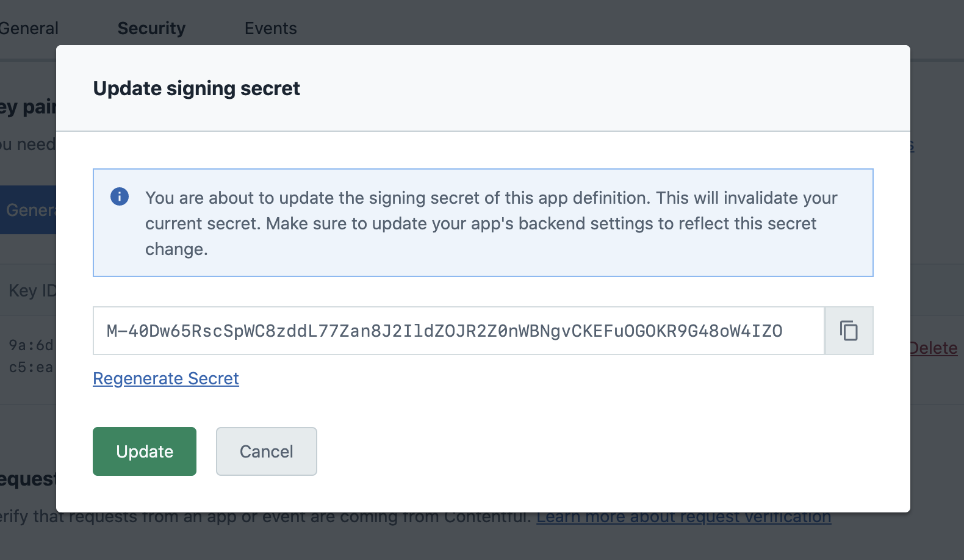Cancel the signing secret update
This screenshot has width=964, height=560.
(x=266, y=451)
